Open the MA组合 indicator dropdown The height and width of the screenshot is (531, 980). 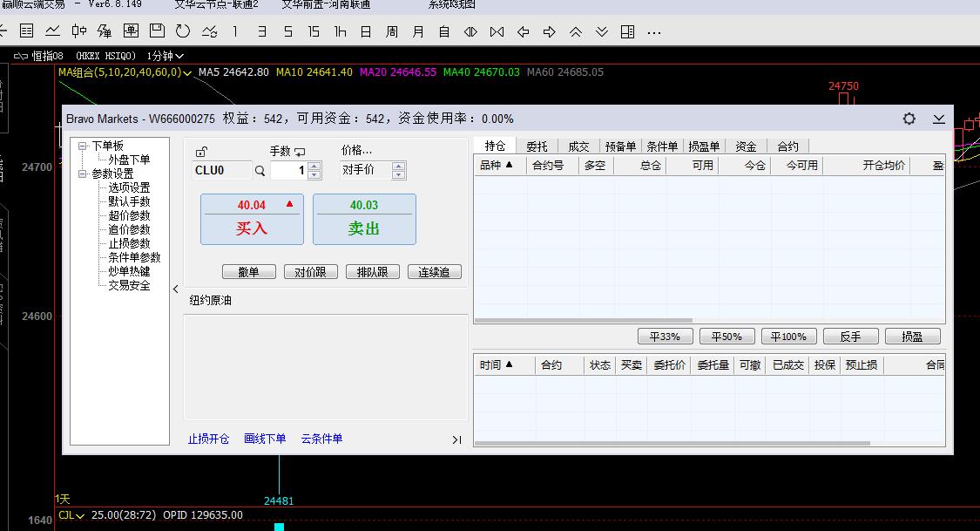187,72
